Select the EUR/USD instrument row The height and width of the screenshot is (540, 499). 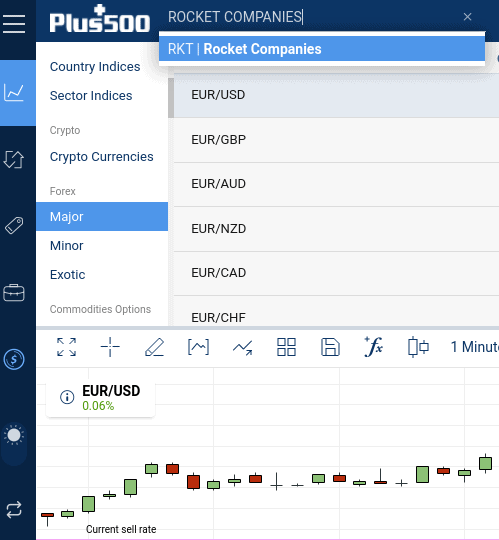[x=336, y=95]
